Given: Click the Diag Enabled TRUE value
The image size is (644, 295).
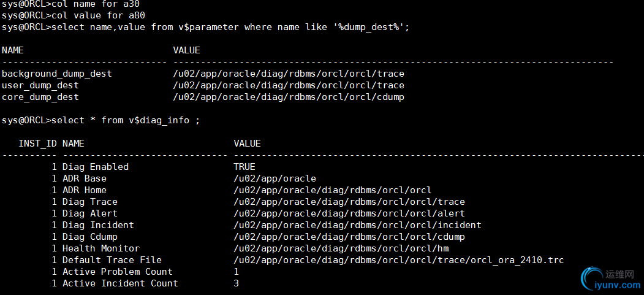Looking at the screenshot, I should tap(244, 167).
